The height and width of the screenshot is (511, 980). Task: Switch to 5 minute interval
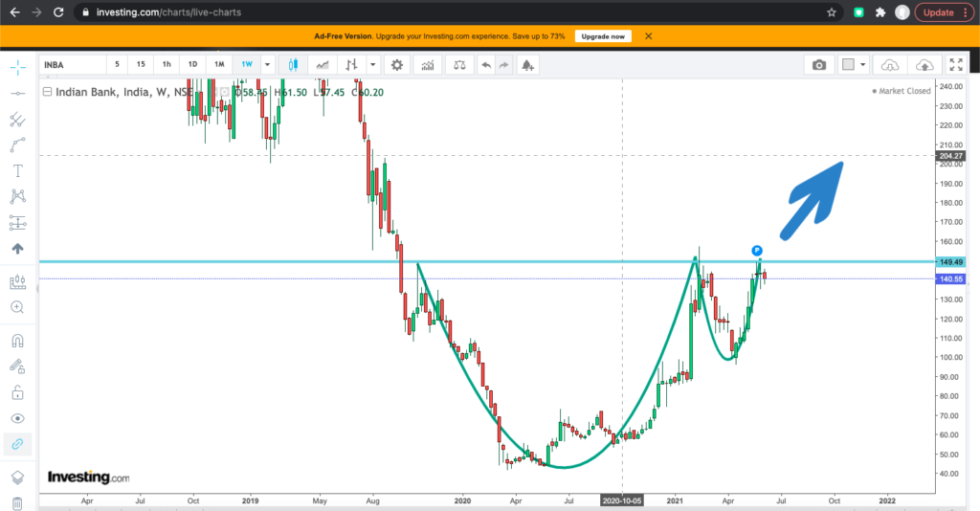tap(117, 64)
